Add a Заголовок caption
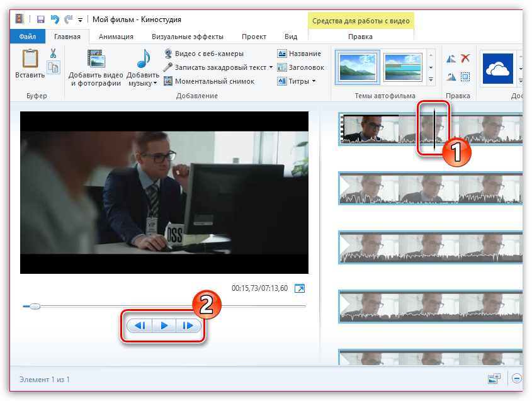The height and width of the screenshot is (401, 532). coord(300,67)
